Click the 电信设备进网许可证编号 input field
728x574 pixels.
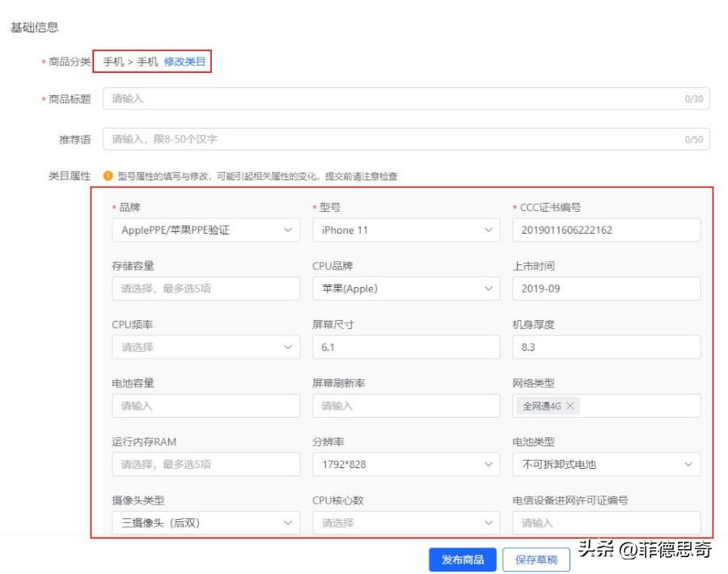click(x=606, y=522)
